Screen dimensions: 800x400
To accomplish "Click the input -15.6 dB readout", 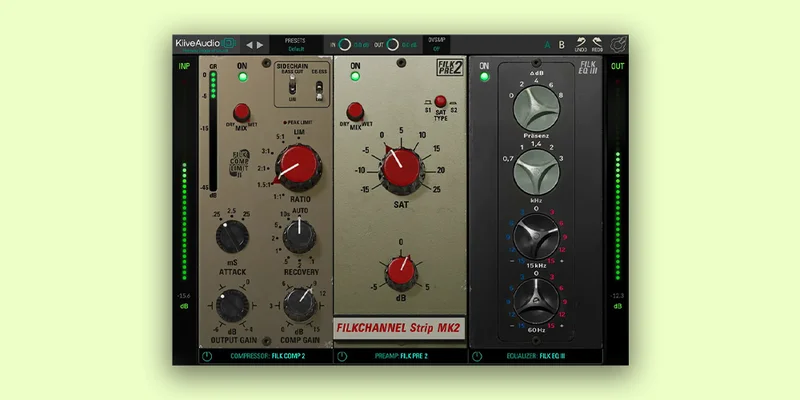I will [184, 296].
